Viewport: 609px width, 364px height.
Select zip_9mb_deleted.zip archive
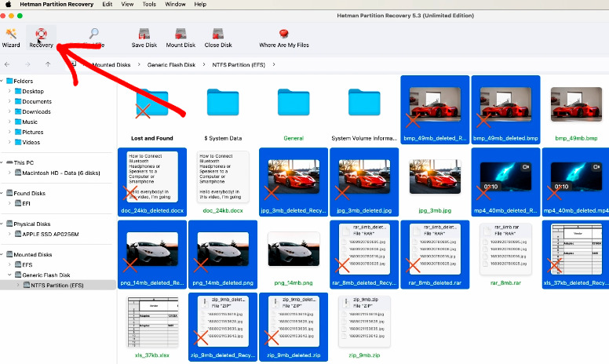pyautogui.click(x=294, y=327)
